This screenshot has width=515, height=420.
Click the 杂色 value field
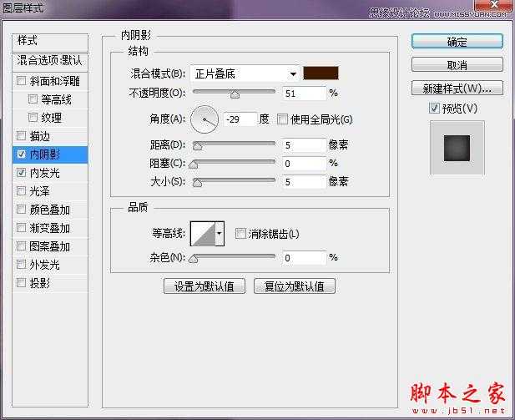tap(304, 258)
